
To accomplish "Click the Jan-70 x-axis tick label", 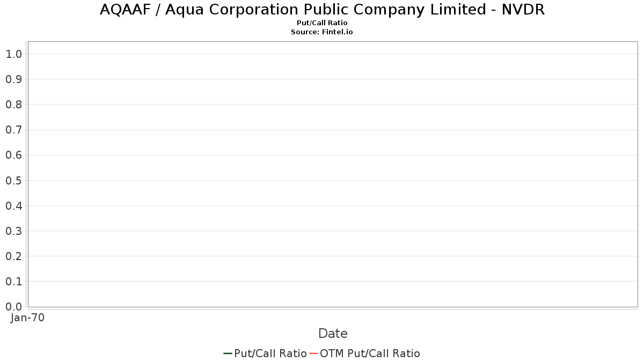I will coord(28,317).
